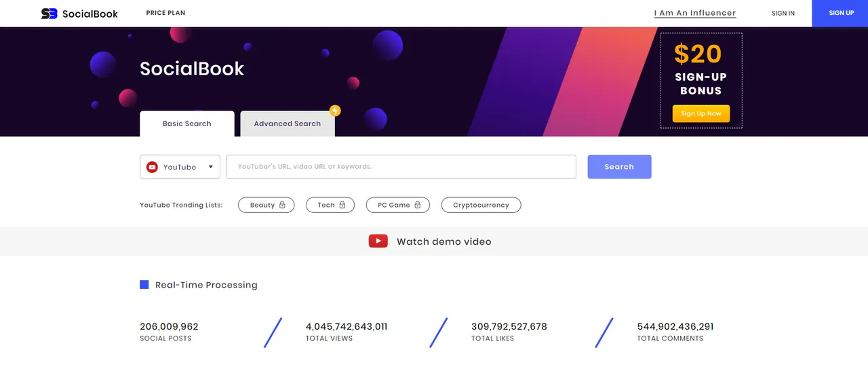Select the Tech trending list
This screenshot has width=868, height=375.
click(x=330, y=205)
